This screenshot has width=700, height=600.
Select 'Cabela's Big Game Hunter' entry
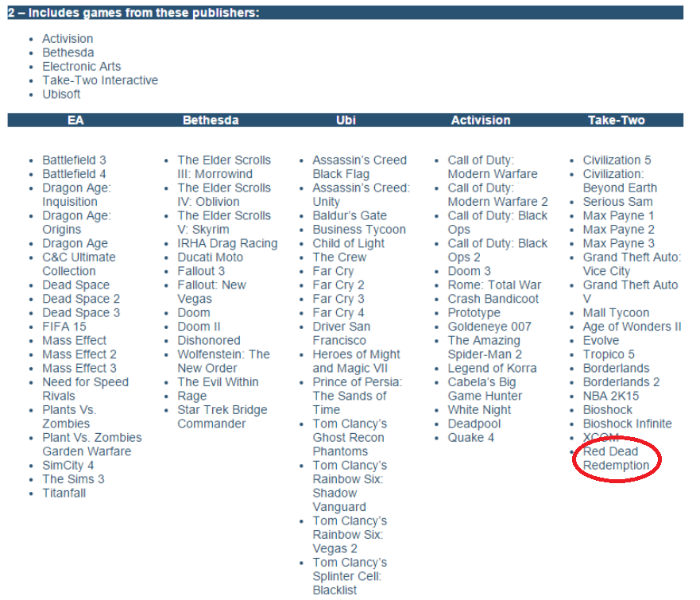click(x=485, y=389)
